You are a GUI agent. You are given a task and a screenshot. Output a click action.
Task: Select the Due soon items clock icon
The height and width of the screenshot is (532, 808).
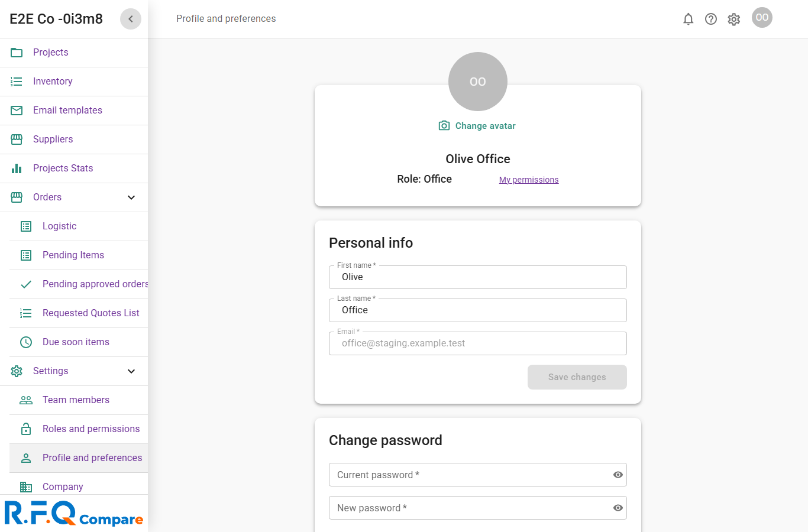pos(26,342)
